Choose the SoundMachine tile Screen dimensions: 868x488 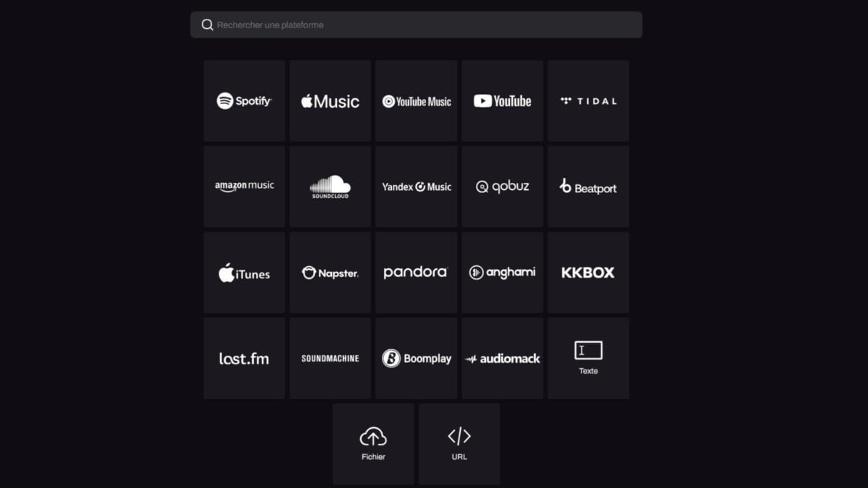click(331, 358)
